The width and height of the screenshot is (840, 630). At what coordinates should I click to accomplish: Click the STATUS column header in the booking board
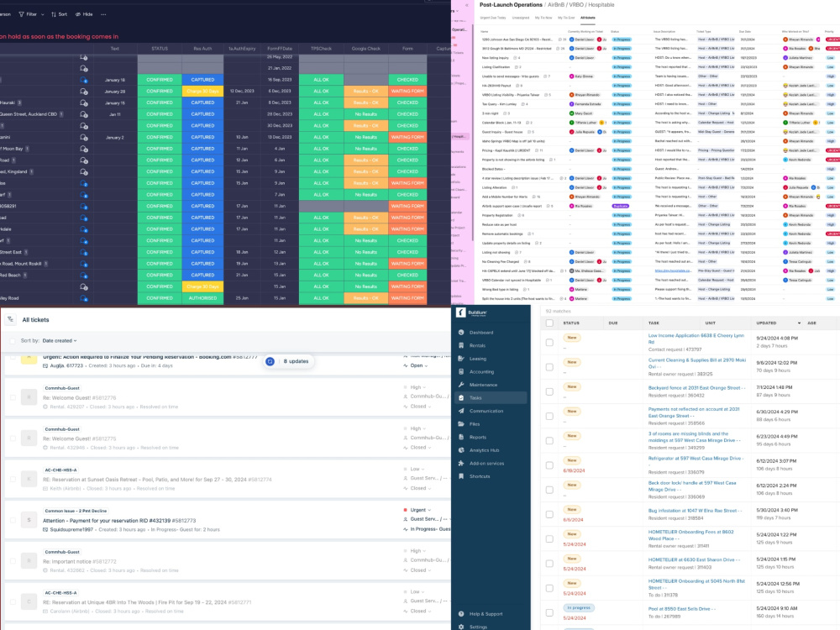point(160,49)
